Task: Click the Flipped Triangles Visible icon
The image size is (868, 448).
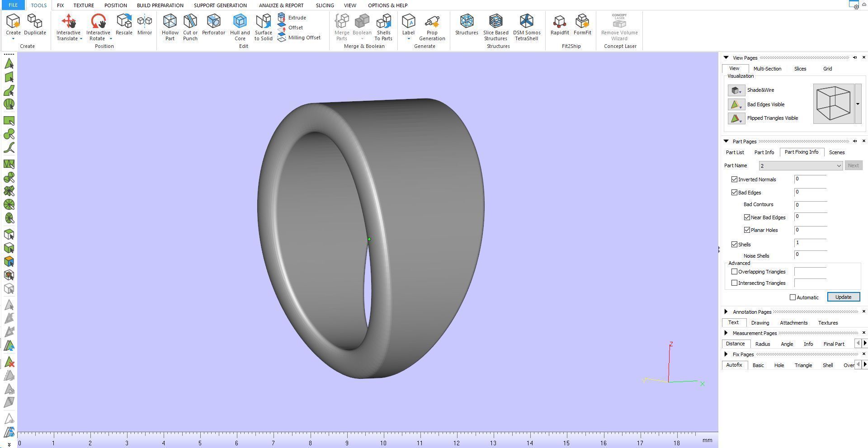Action: 736,118
